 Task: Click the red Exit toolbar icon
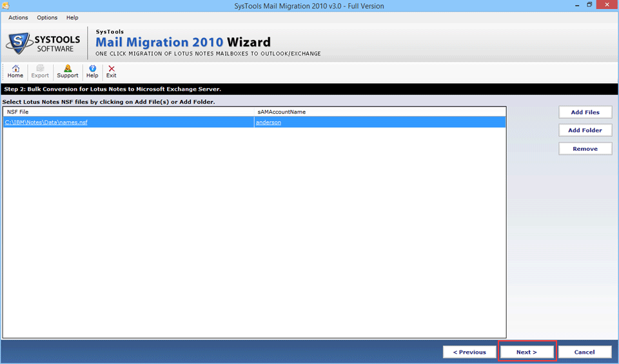tap(112, 72)
